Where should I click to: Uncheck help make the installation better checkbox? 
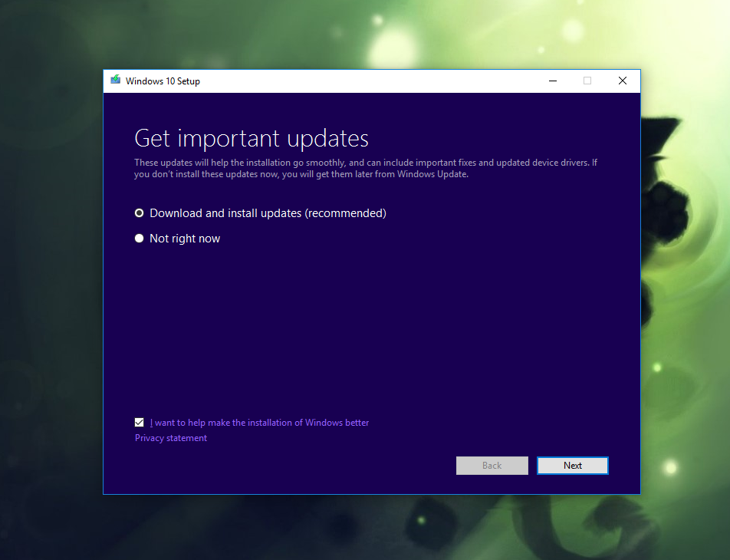(x=139, y=423)
